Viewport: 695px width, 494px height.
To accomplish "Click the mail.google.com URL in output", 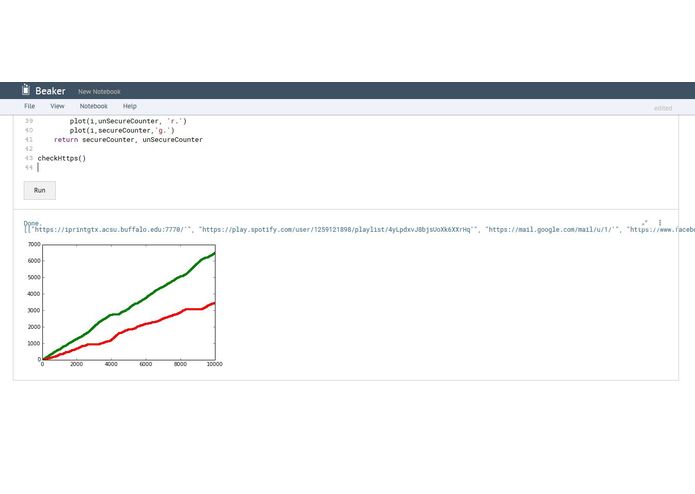I will (x=552, y=229).
